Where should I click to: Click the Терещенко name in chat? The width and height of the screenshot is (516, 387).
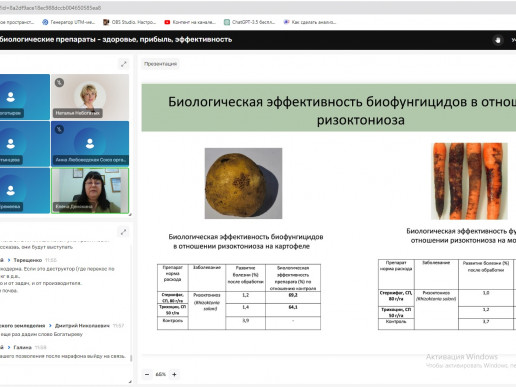click(28, 260)
